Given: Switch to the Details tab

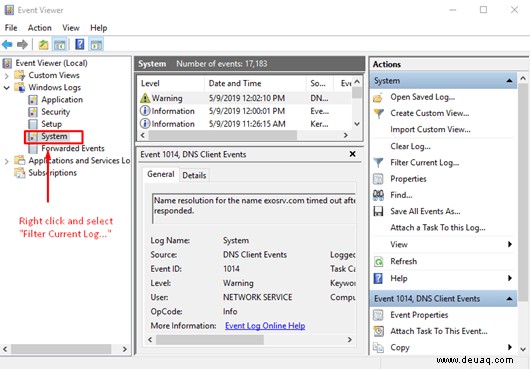Looking at the screenshot, I should point(194,175).
